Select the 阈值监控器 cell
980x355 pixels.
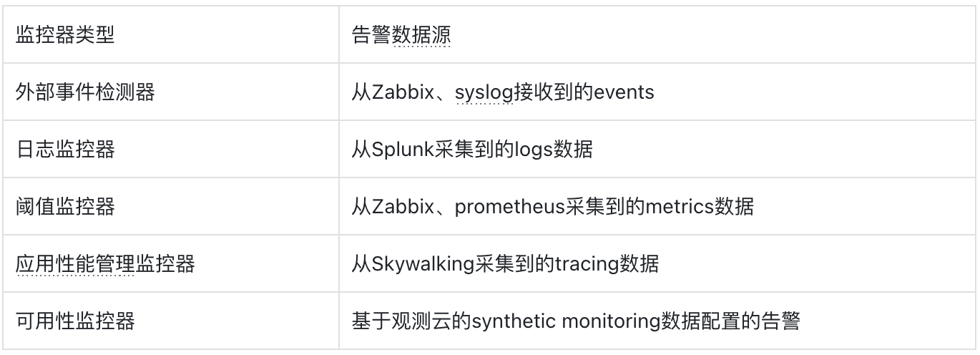[x=171, y=207]
